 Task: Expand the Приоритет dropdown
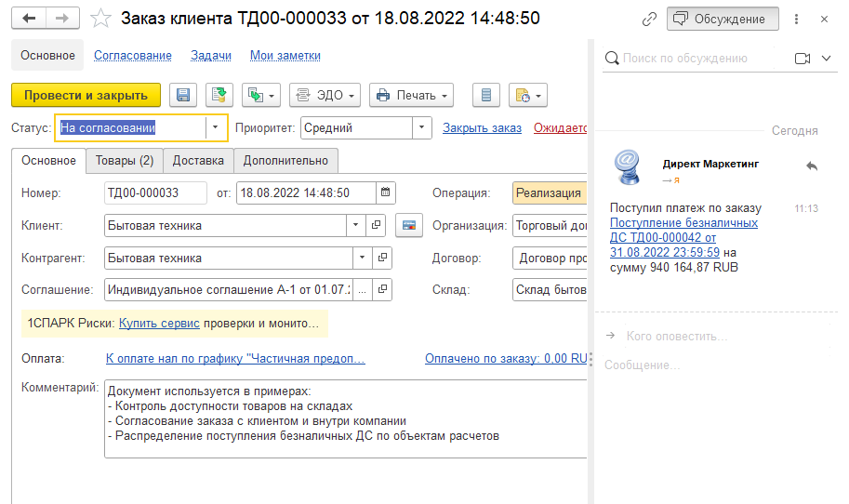[x=422, y=128]
